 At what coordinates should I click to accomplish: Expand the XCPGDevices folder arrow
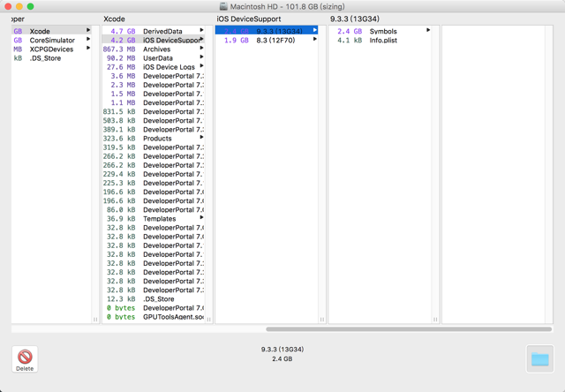pos(88,49)
